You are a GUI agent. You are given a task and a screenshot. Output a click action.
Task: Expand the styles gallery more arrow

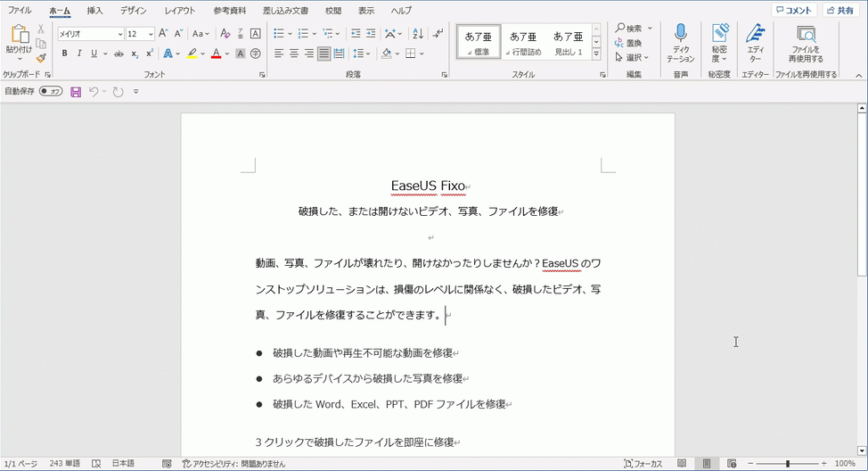(x=596, y=54)
